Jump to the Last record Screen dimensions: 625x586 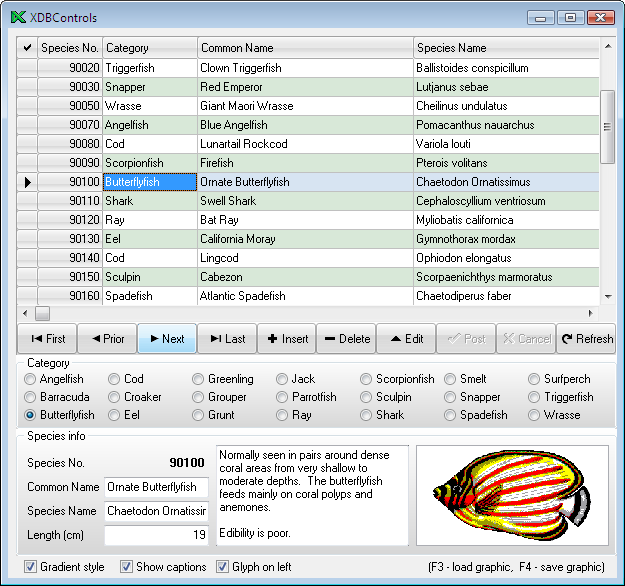point(227,339)
